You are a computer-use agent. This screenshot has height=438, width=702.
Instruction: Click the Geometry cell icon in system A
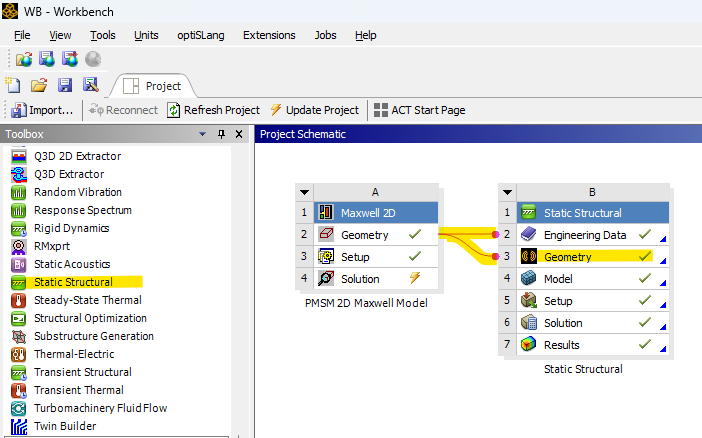click(326, 235)
